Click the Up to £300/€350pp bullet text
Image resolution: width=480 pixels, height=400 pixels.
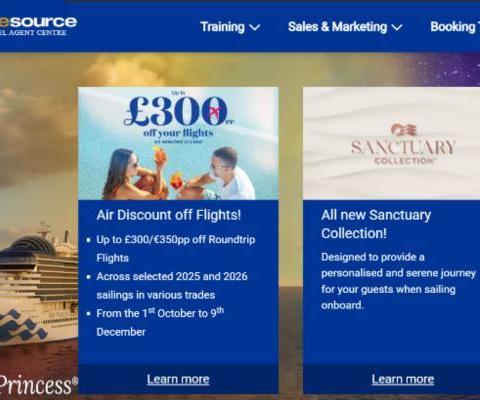click(x=176, y=249)
